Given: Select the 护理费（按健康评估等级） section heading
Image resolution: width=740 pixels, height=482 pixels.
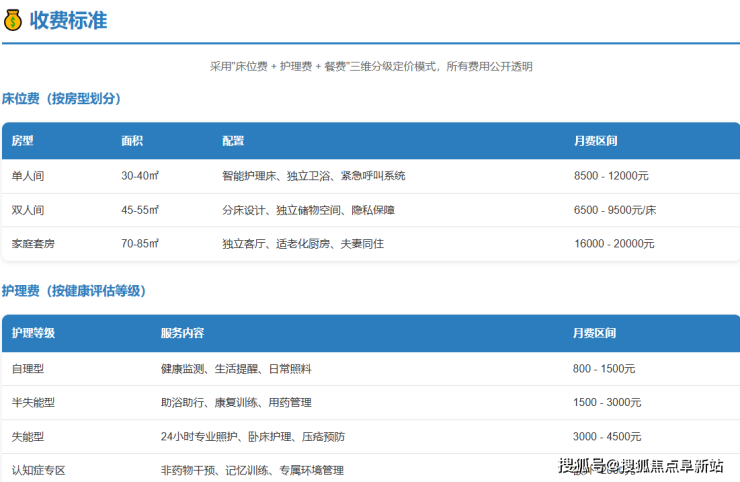Looking at the screenshot, I should pyautogui.click(x=74, y=291).
